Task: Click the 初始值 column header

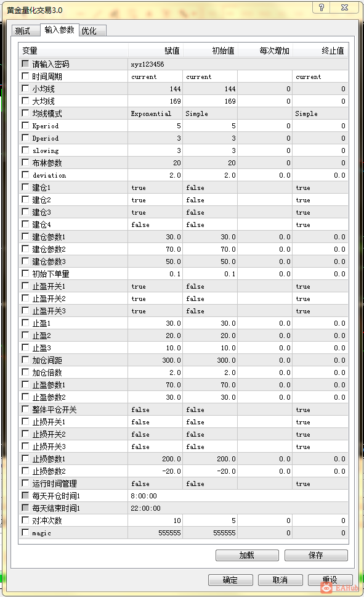Action: [x=211, y=51]
